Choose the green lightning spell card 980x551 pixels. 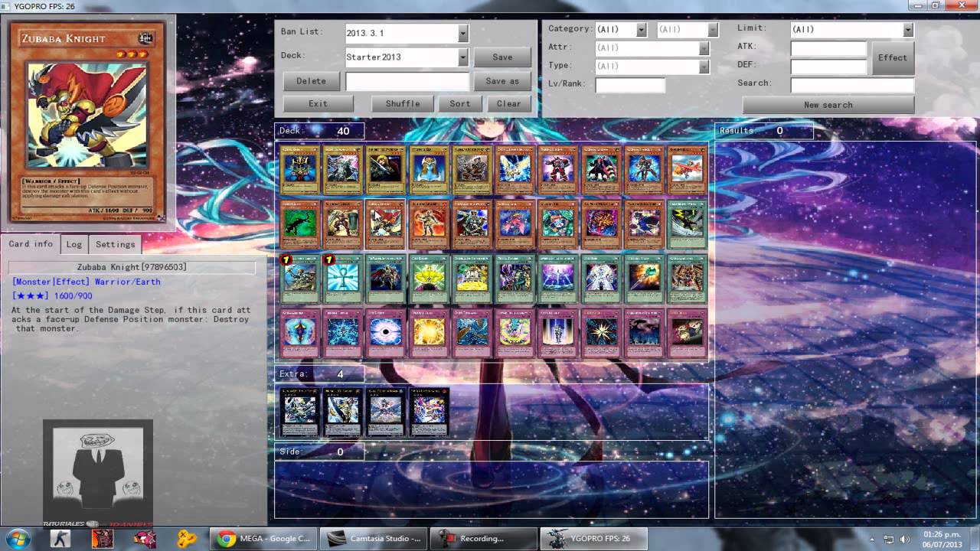688,225
